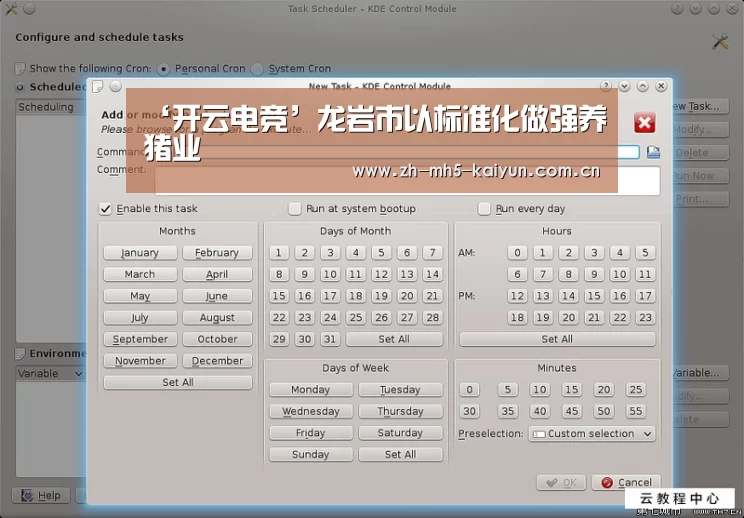The width and height of the screenshot is (744, 518).
Task: Click the red X close icon on banner
Action: click(644, 123)
